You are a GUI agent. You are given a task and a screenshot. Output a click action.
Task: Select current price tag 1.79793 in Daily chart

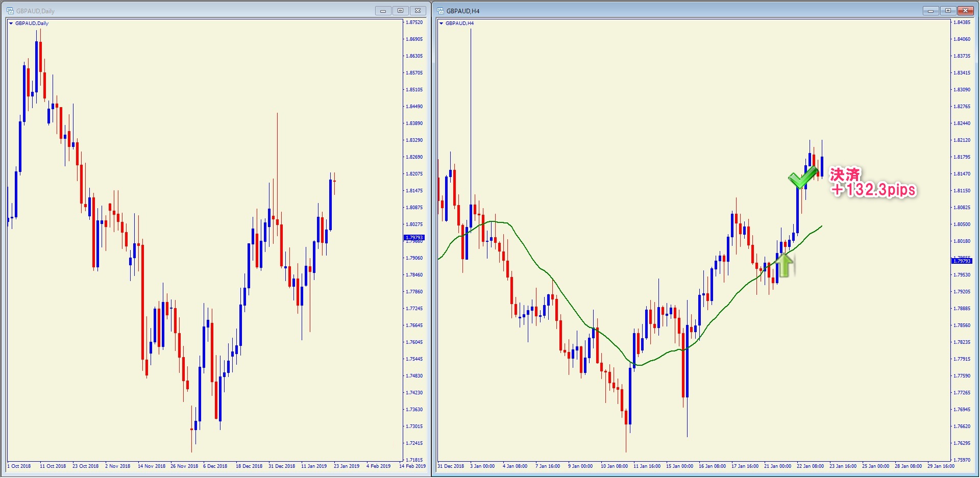pyautogui.click(x=414, y=238)
